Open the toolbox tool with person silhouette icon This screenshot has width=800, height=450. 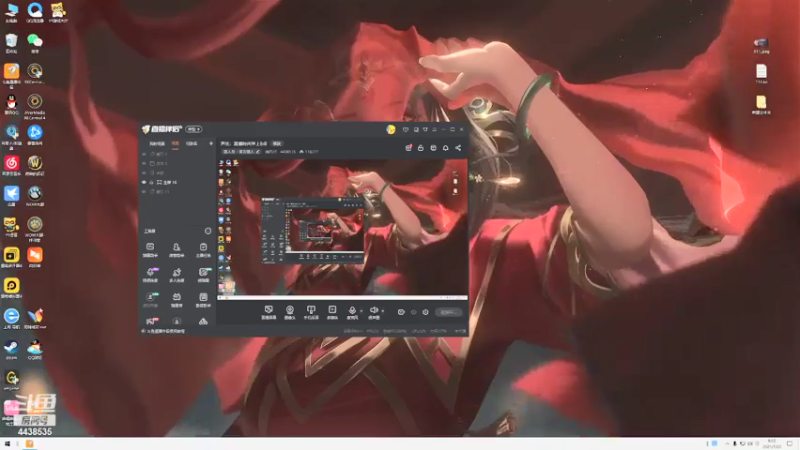(176, 249)
